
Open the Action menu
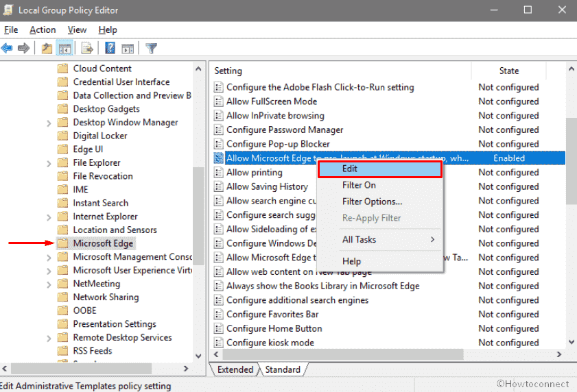(43, 29)
